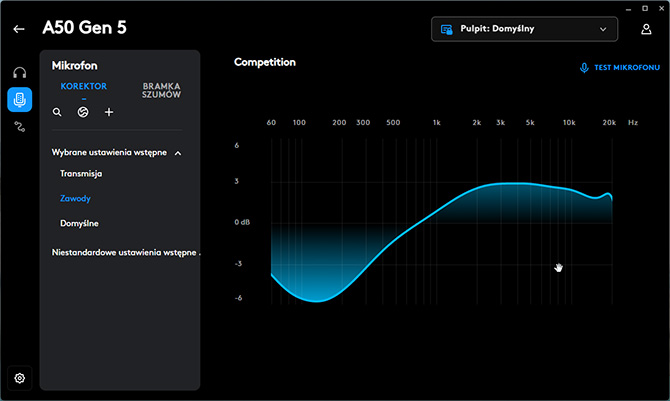Add a new preset with plus icon
The width and height of the screenshot is (670, 401).
tap(109, 112)
